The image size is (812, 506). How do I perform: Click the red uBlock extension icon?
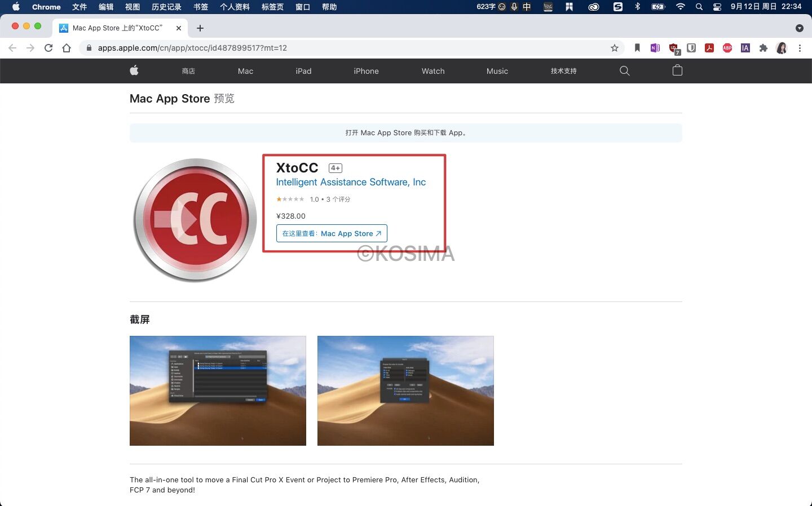(x=674, y=48)
